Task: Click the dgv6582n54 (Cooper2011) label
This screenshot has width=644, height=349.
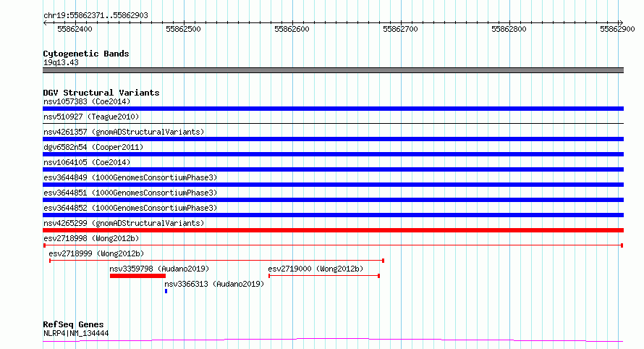Action: (x=91, y=147)
